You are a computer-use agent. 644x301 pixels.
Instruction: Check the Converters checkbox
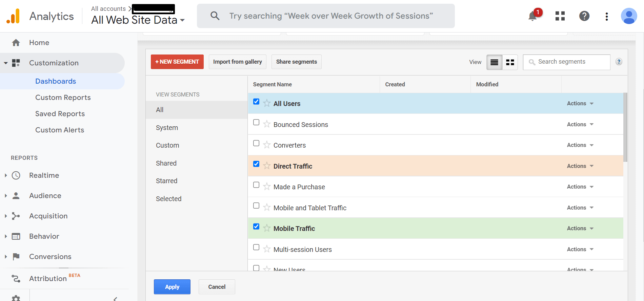[256, 143]
